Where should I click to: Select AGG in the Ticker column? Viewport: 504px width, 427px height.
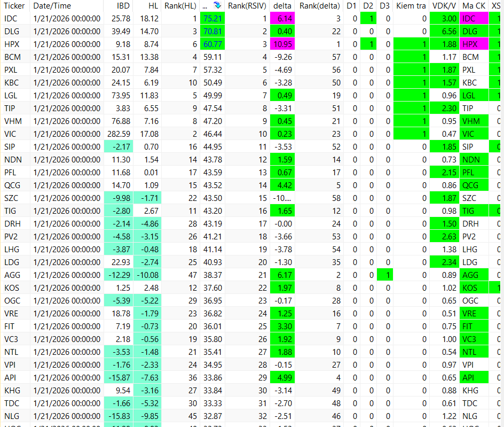[x=12, y=275]
